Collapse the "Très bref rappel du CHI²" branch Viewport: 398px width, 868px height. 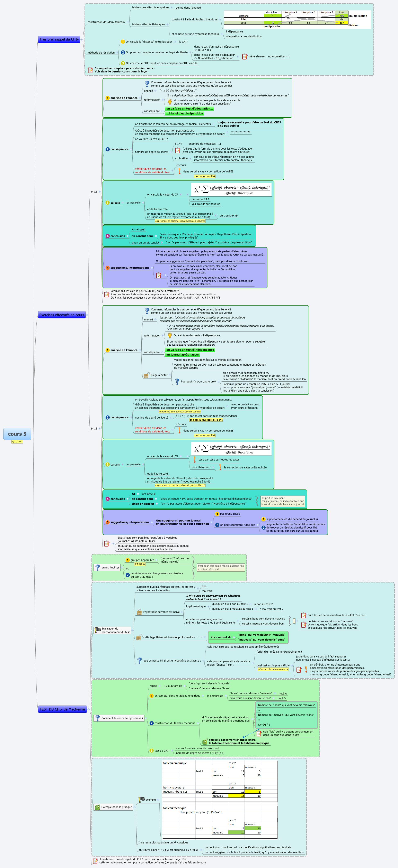click(82, 40)
